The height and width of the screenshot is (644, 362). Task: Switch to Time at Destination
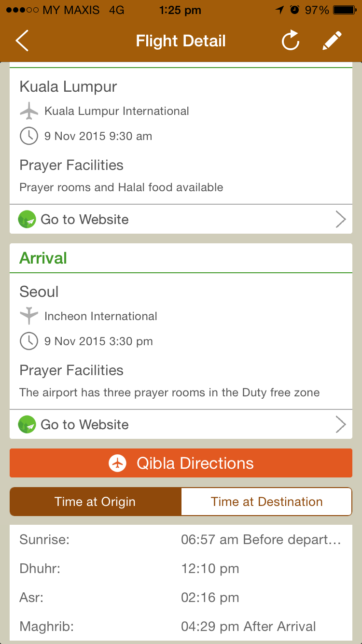point(266,502)
